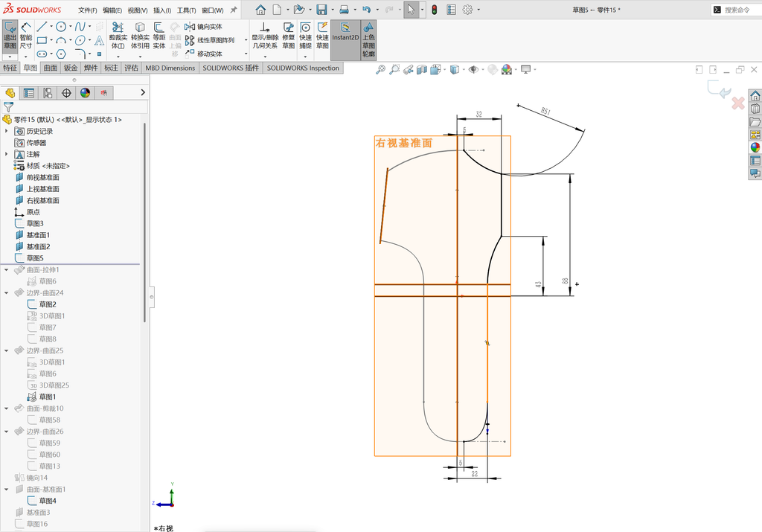762x532 pixels.
Task: Click 快速捕捉 quick snaps tool
Action: [305, 36]
